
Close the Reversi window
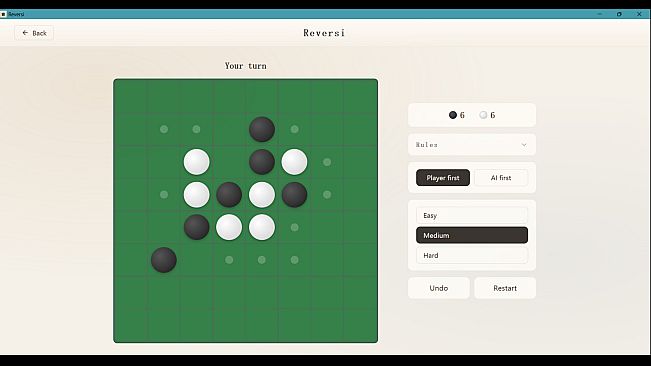point(639,14)
